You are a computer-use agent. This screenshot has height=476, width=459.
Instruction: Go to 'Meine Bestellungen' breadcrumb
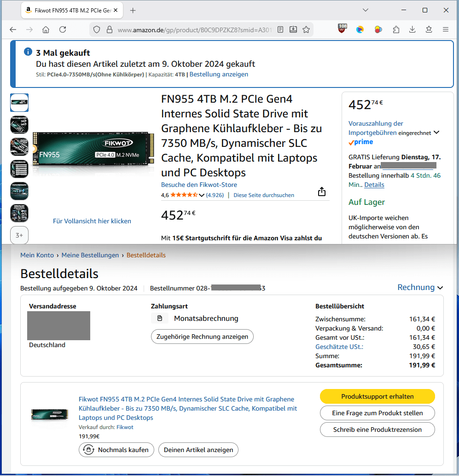(90, 255)
